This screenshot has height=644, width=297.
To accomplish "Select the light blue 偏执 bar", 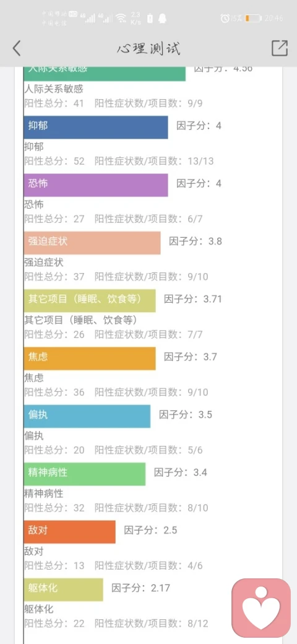I will (x=87, y=417).
